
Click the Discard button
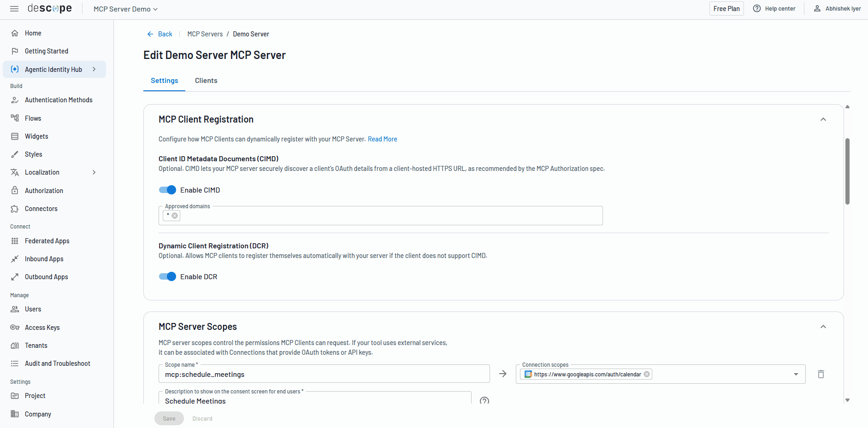pyautogui.click(x=202, y=418)
